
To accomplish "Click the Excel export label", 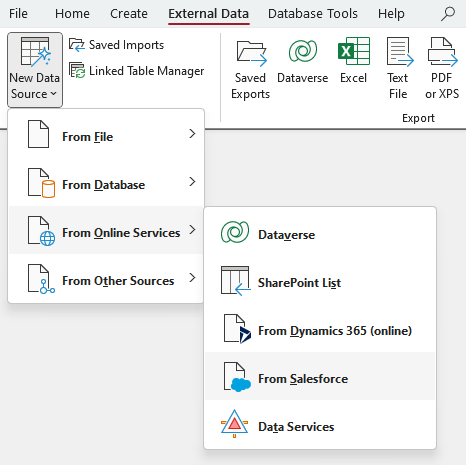I will click(353, 78).
